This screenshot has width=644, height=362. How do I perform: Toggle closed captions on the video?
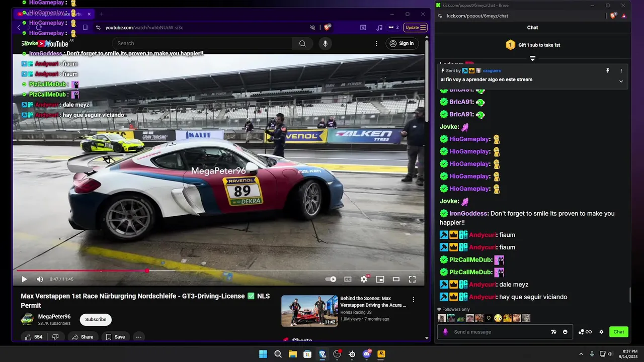click(x=348, y=279)
